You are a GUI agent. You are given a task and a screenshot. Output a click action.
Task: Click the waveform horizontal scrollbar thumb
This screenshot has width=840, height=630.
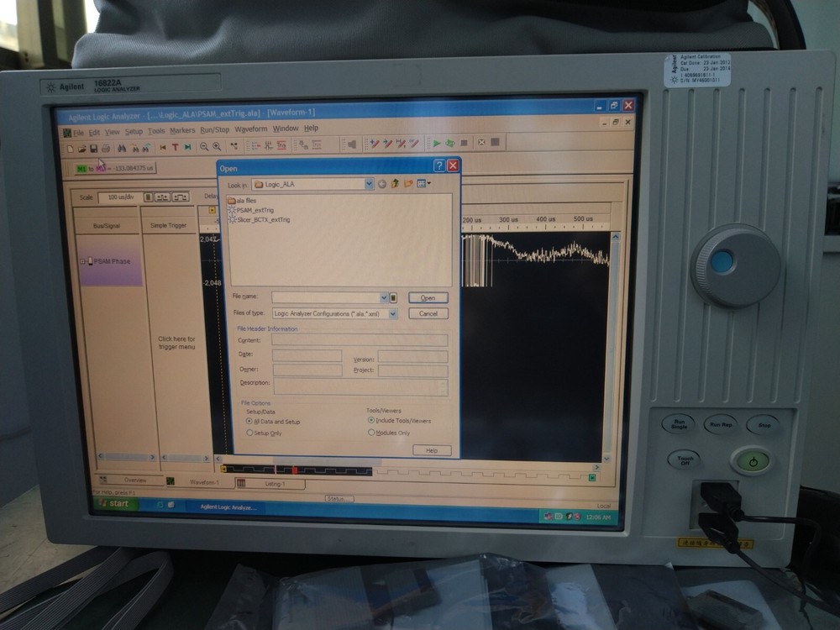[x=327, y=460]
